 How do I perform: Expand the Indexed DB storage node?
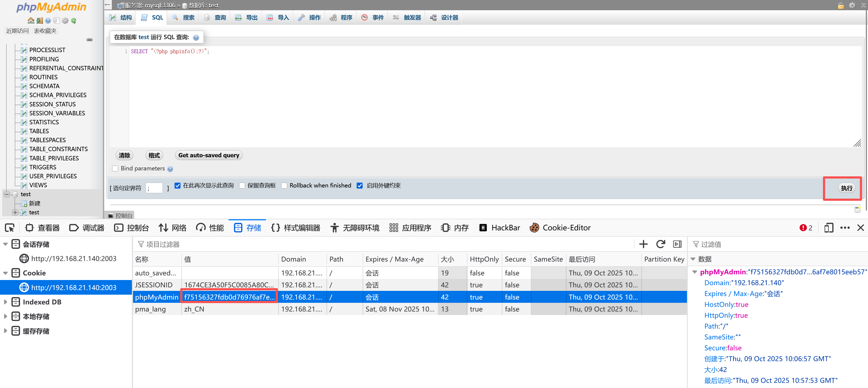click(x=5, y=302)
